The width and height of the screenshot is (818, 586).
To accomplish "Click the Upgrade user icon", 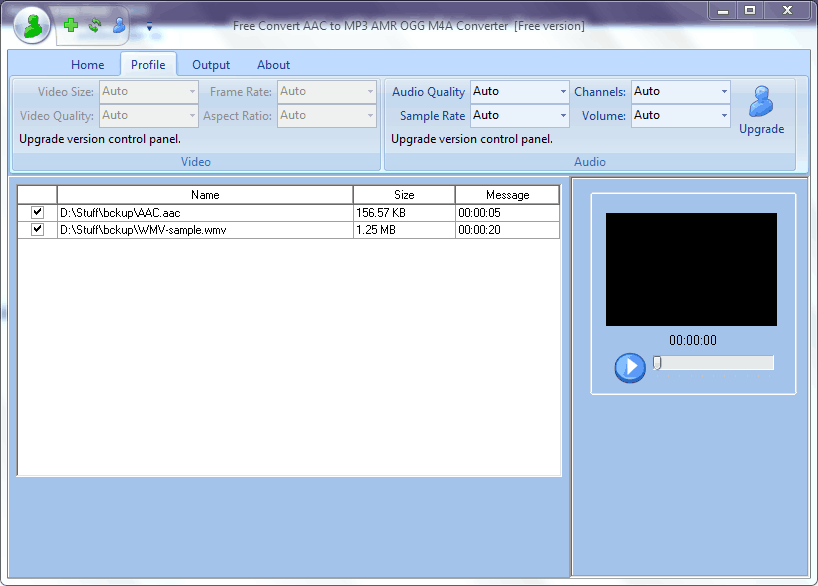I will (x=761, y=101).
